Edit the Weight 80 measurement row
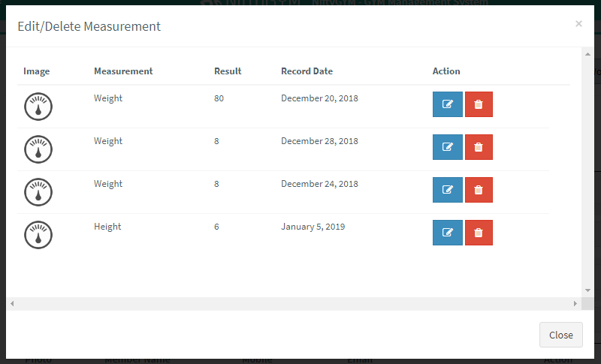This screenshot has width=601, height=364. [x=447, y=104]
